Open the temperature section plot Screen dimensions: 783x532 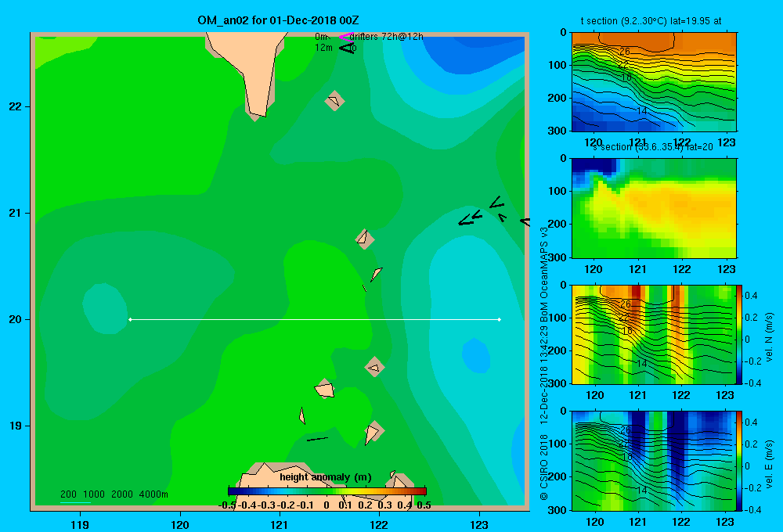654,82
